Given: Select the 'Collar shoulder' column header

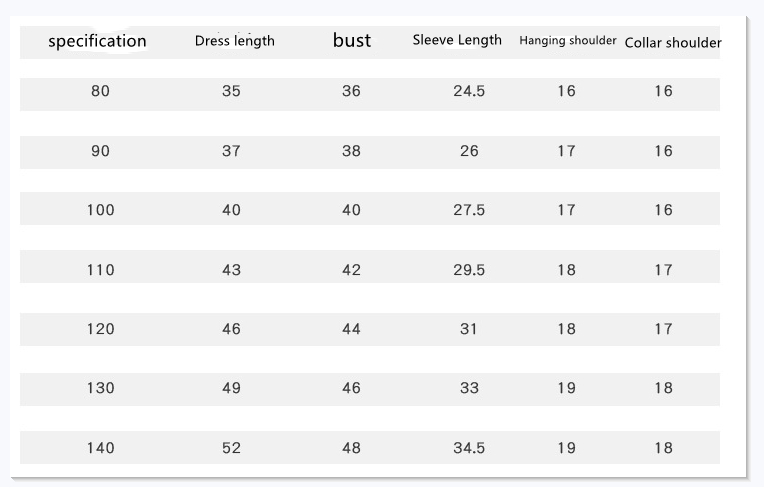Looking at the screenshot, I should click(672, 43).
